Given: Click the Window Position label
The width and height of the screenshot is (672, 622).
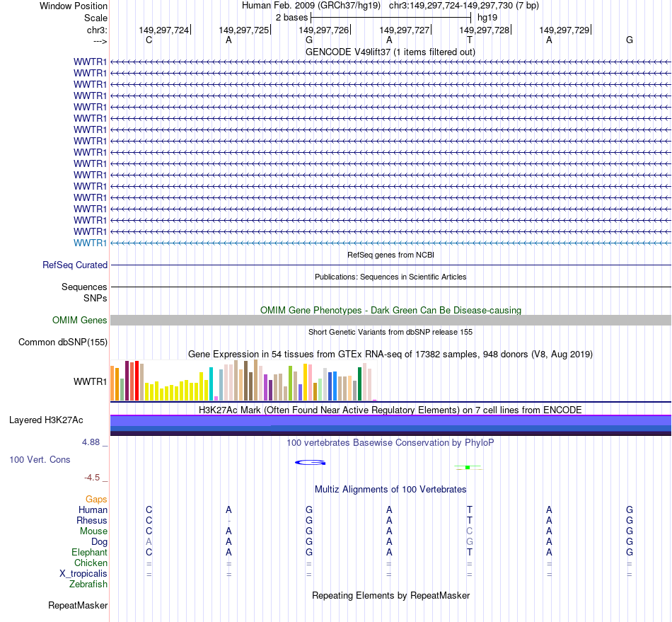Looking at the screenshot, I should 74,6.
